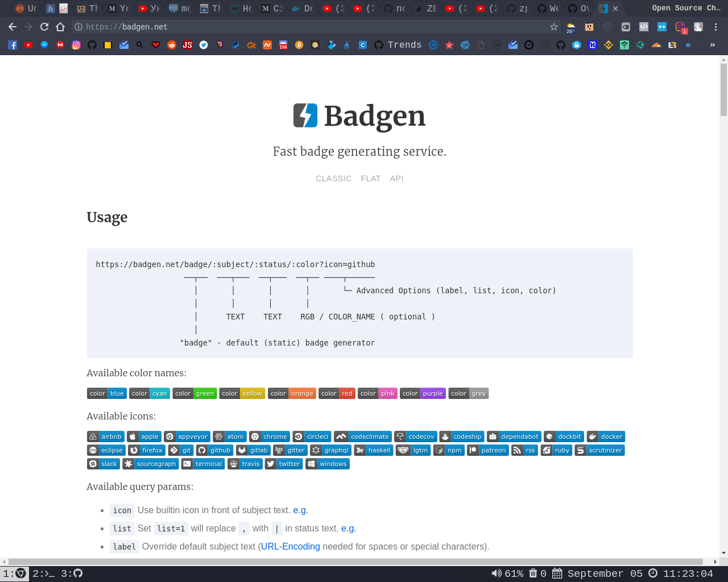The height and width of the screenshot is (582, 728).
Task: Select the apple icon badge
Action: [x=144, y=436]
